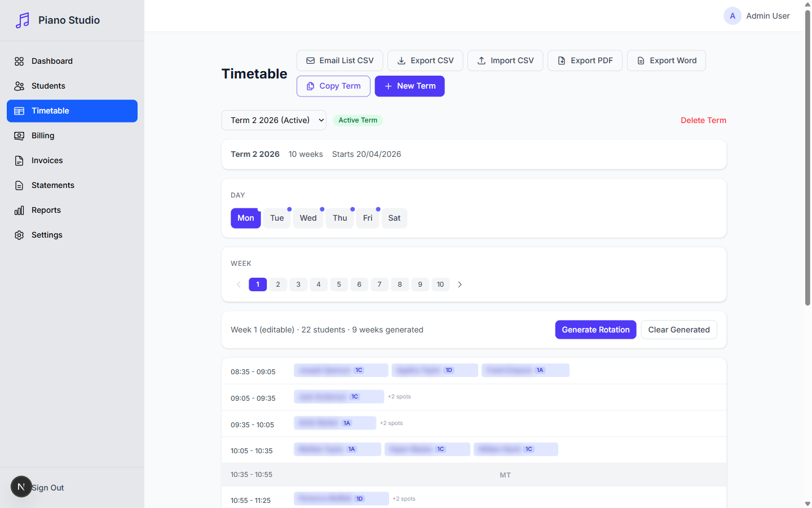Select Mon day tab
This screenshot has height=508, width=812.
click(x=246, y=218)
